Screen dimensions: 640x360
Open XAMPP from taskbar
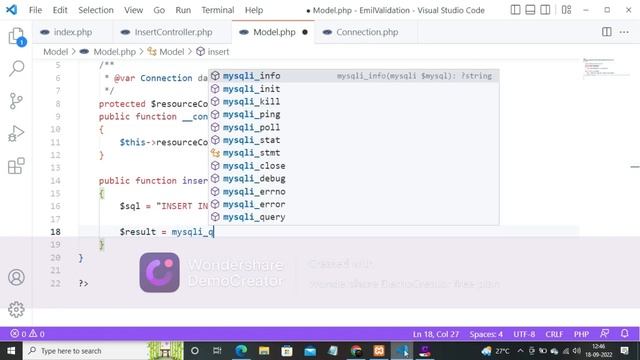click(x=379, y=351)
